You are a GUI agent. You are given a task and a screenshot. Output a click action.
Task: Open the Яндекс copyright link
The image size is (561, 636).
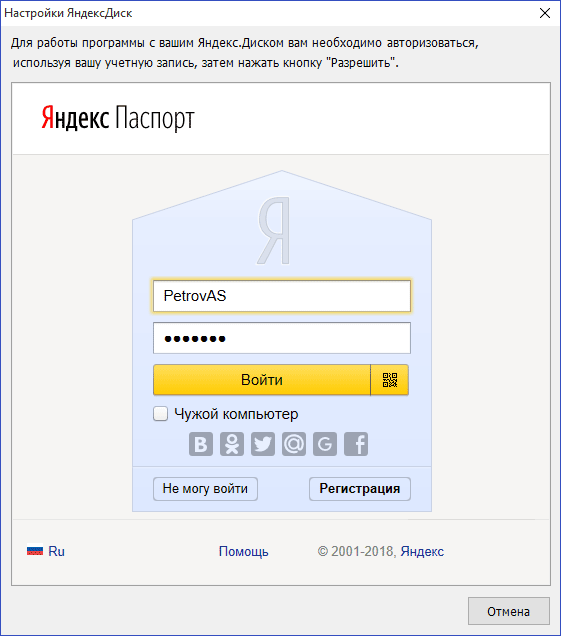click(422, 552)
